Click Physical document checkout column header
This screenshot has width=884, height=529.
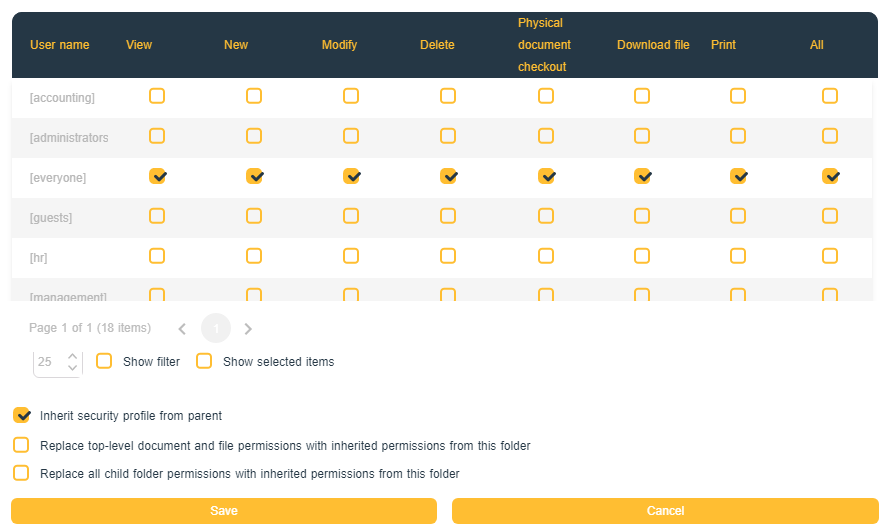click(544, 45)
